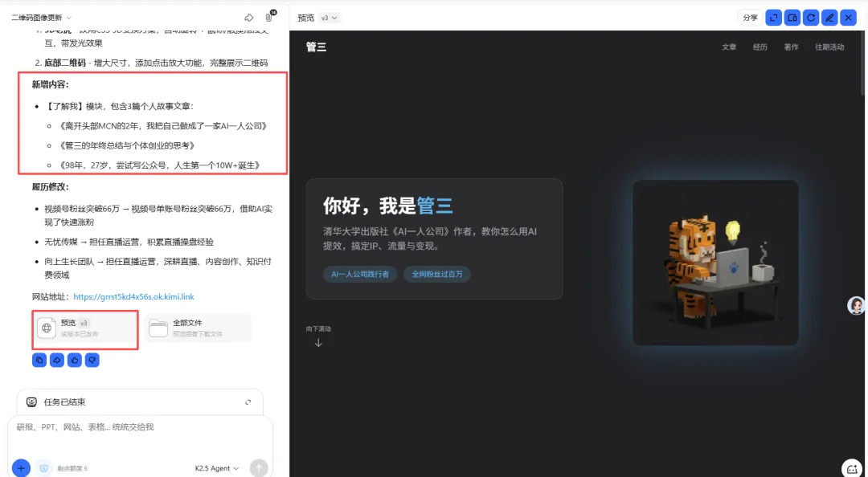
Task: Click the floating avatar on the preview's right edge
Action: (x=857, y=305)
